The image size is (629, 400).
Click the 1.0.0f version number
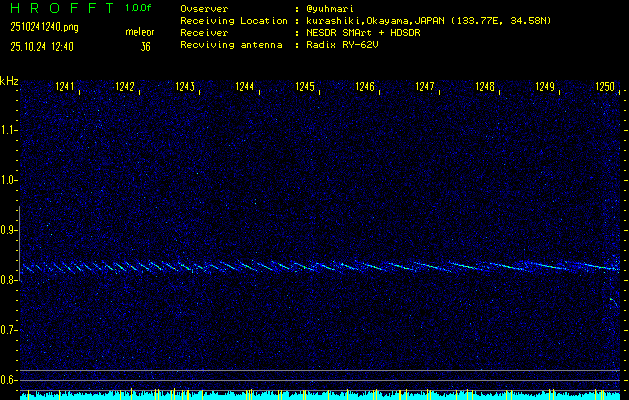[139, 8]
